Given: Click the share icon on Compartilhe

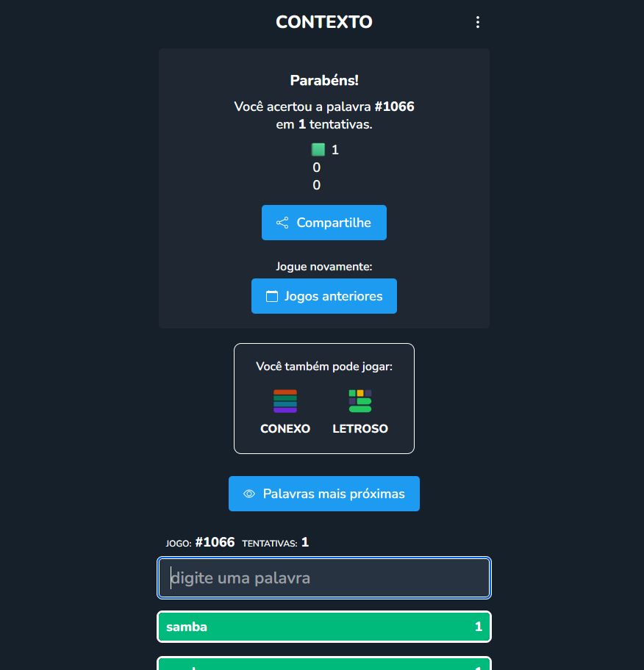Looking at the screenshot, I should click(282, 223).
